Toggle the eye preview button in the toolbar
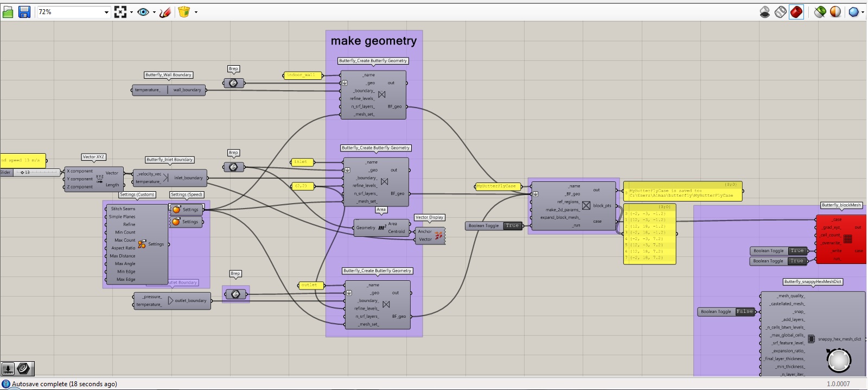This screenshot has height=390, width=868. (x=143, y=11)
